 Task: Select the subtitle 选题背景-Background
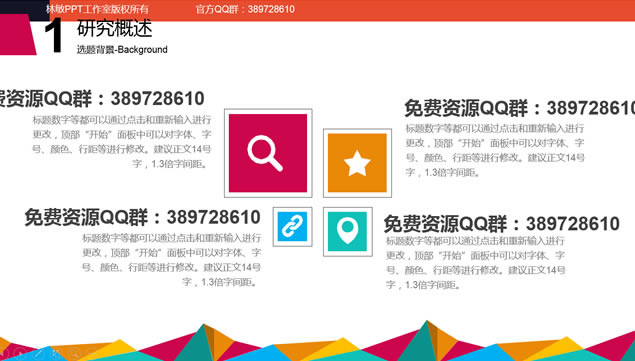tap(122, 49)
